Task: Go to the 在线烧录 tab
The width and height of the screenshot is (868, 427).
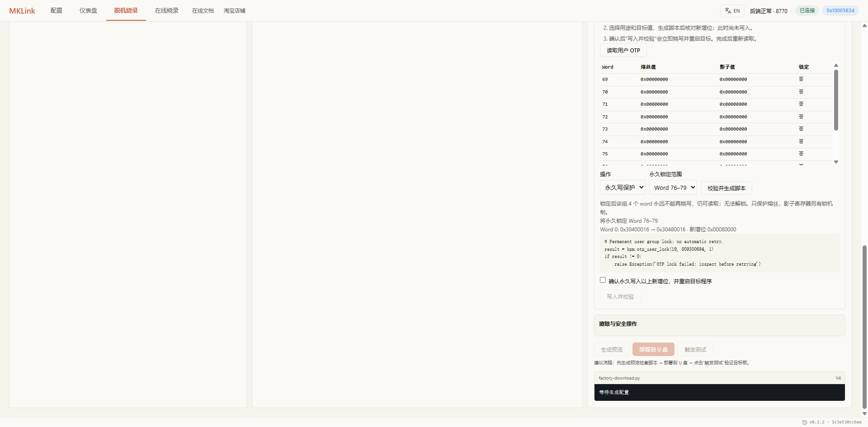Action: tap(167, 10)
